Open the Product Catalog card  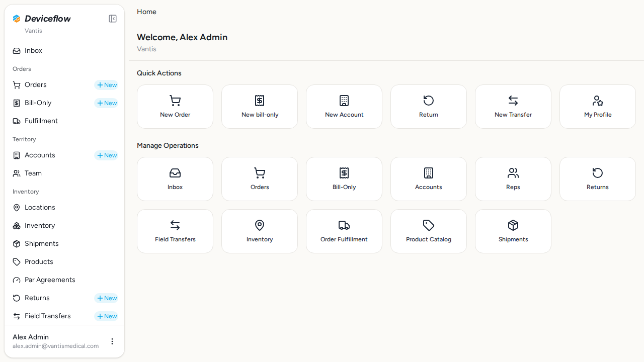[x=429, y=231]
